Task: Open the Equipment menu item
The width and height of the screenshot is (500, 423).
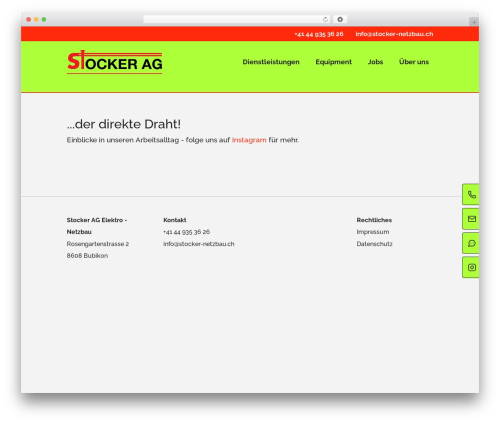Action: coord(333,62)
